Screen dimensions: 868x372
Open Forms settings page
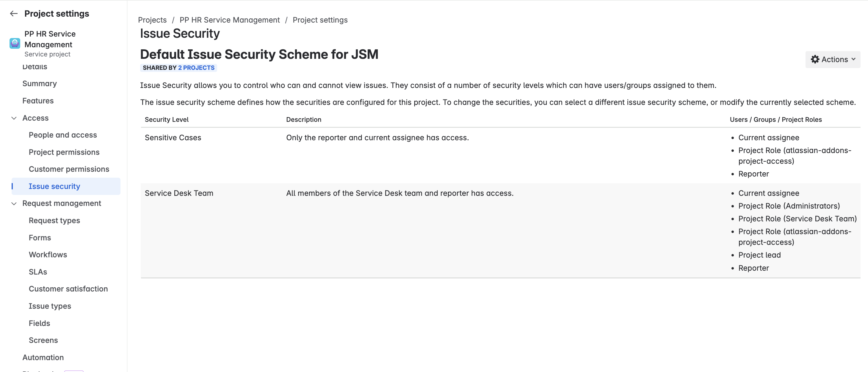click(x=40, y=238)
